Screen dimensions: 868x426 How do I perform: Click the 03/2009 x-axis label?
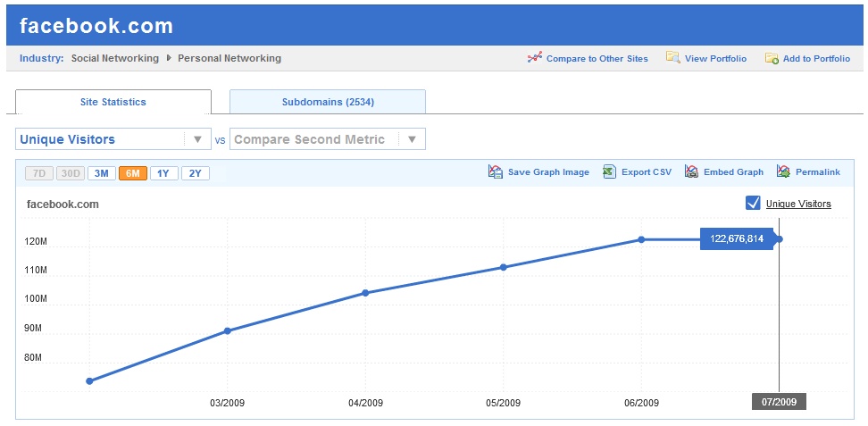point(227,403)
